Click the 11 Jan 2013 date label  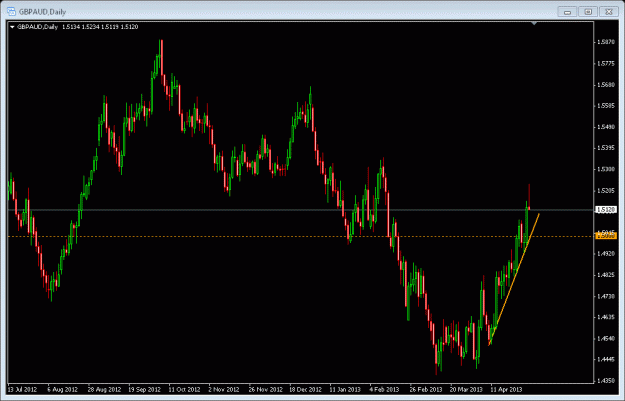tap(345, 389)
